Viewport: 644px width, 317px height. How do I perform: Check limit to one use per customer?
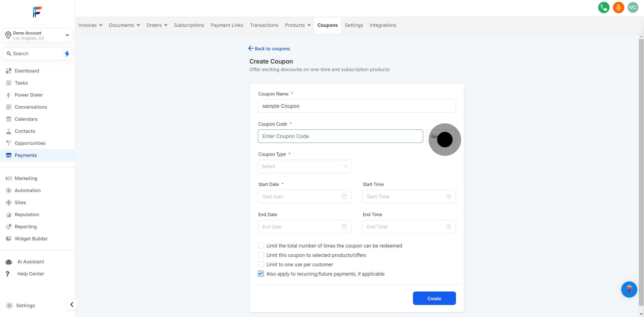coord(261,264)
